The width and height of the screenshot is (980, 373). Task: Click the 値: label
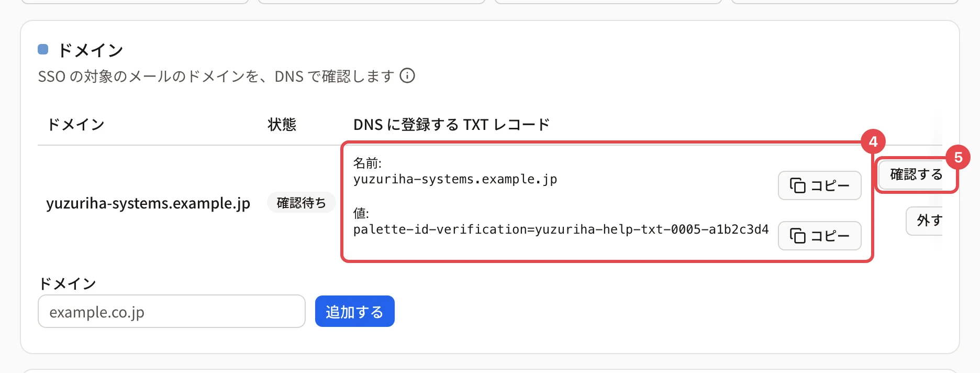click(x=361, y=214)
